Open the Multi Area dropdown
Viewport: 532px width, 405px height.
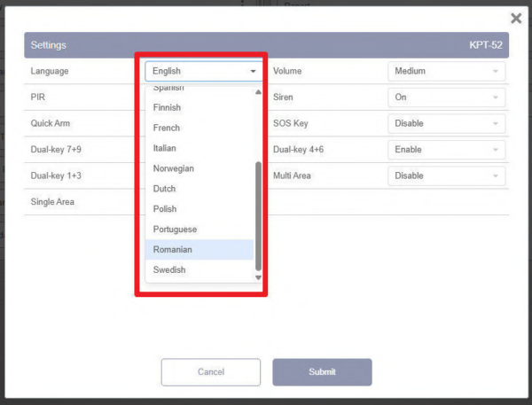click(447, 175)
